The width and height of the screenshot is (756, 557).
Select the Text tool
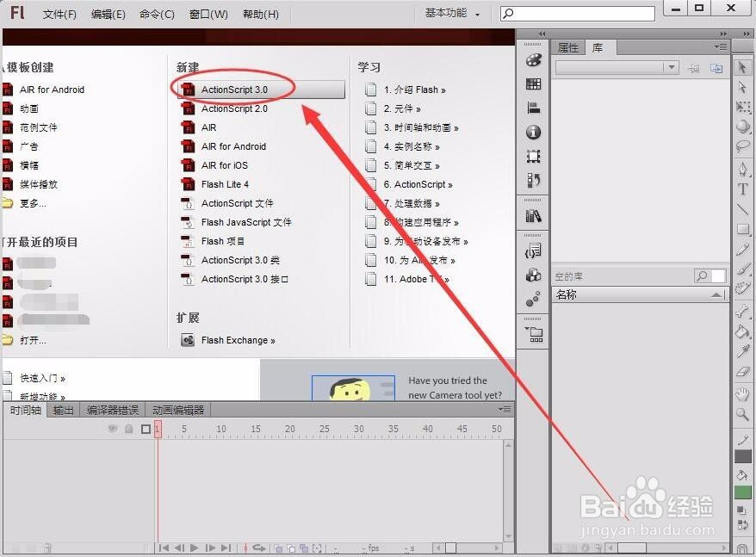coord(743,188)
